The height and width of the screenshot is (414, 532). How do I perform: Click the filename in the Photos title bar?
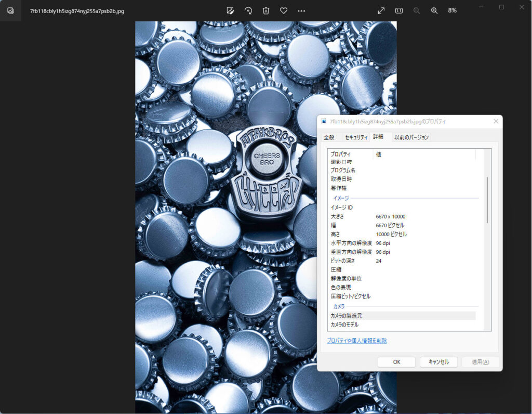point(77,11)
